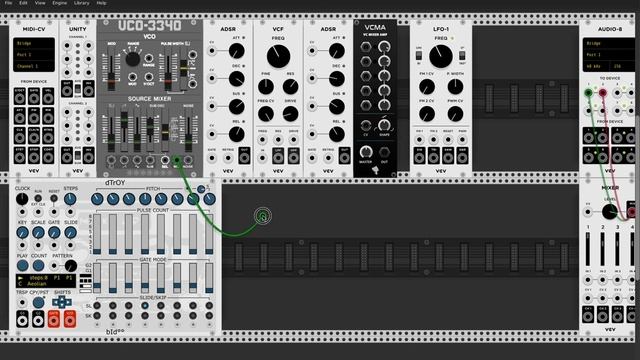Click the SHIFTS arrow cross on dTrOY

pyautogui.click(x=62, y=302)
